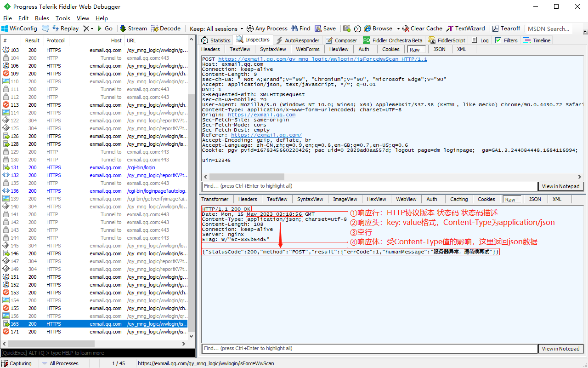Select the response Transformer tab
588x368 pixels.
215,199
